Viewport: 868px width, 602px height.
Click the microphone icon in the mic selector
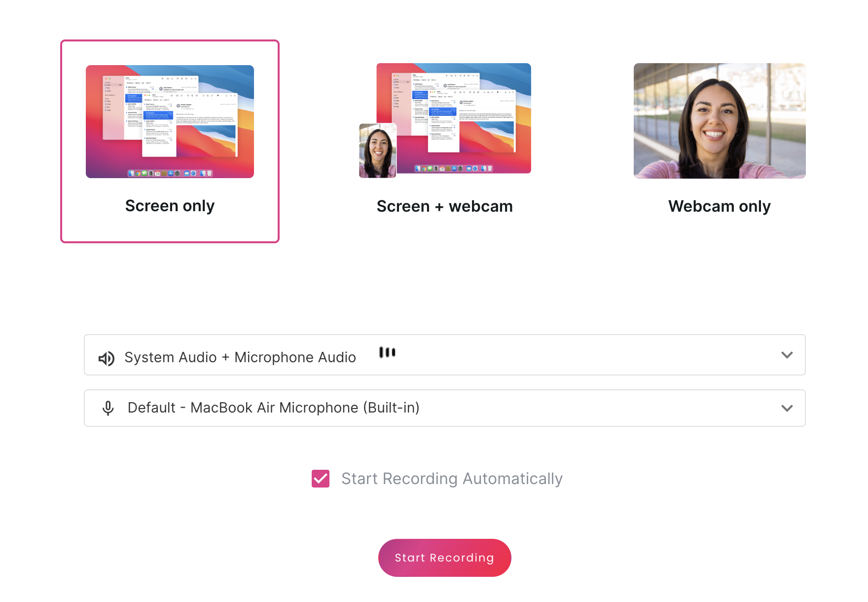(x=107, y=408)
